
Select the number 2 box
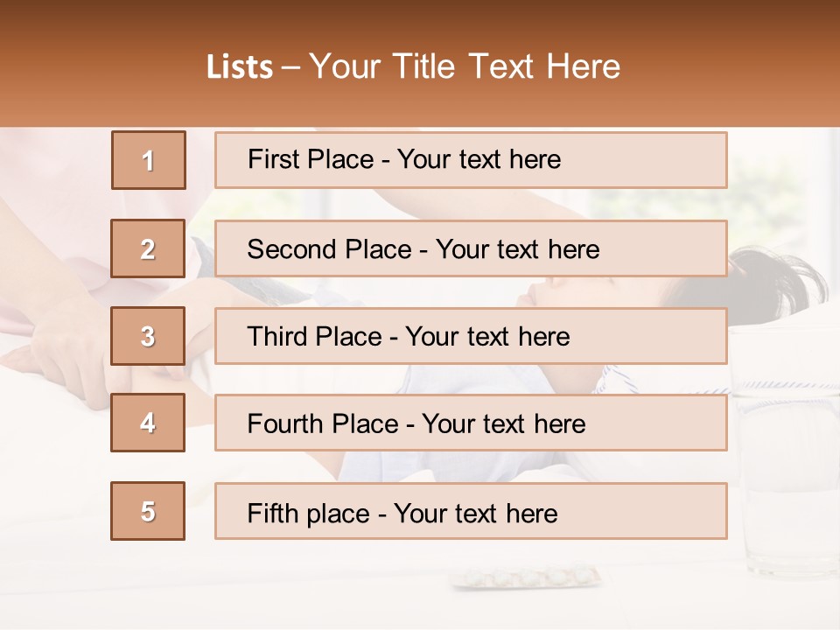148,248
